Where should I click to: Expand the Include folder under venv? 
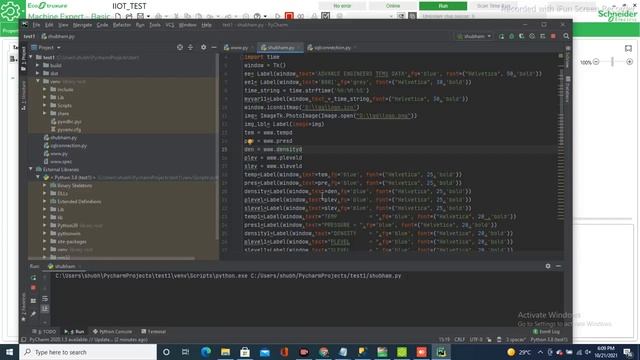click(x=45, y=89)
